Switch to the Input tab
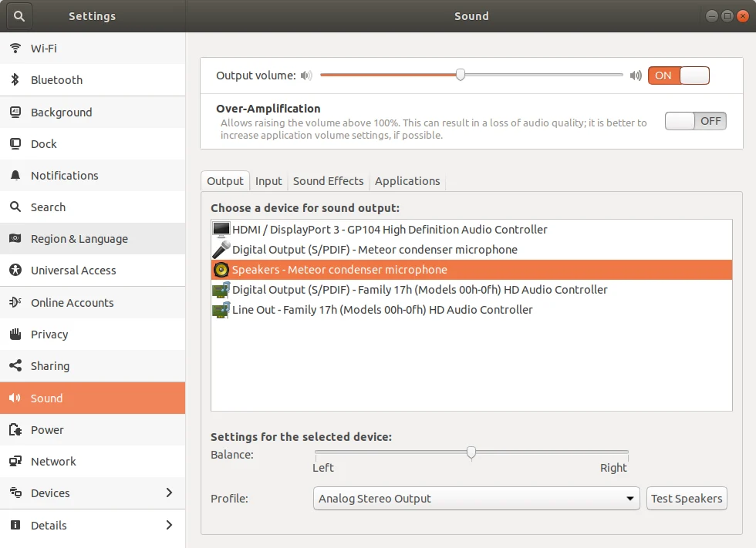Image resolution: width=756 pixels, height=548 pixels. click(x=268, y=180)
